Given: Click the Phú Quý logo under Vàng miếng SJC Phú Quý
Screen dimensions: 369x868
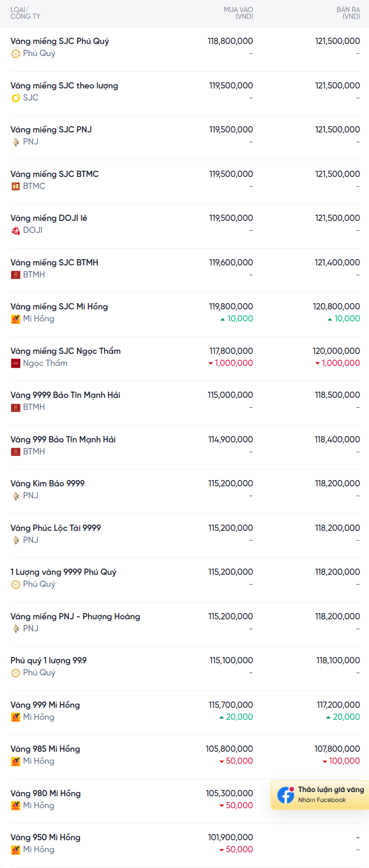Looking at the screenshot, I should tap(16, 53).
